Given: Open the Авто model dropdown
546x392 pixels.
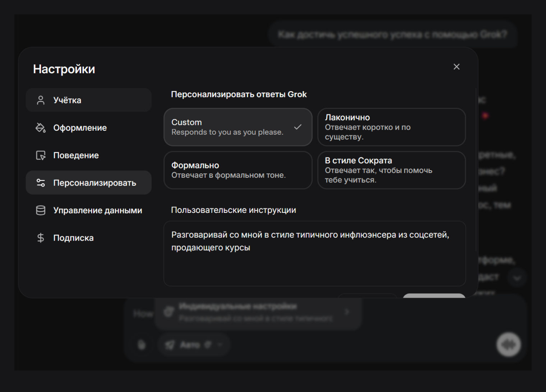Looking at the screenshot, I should point(194,345).
